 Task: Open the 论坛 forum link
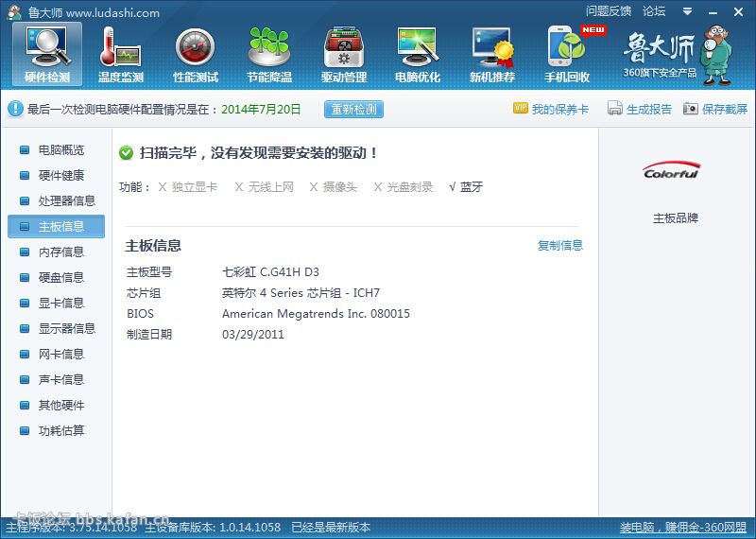654,11
